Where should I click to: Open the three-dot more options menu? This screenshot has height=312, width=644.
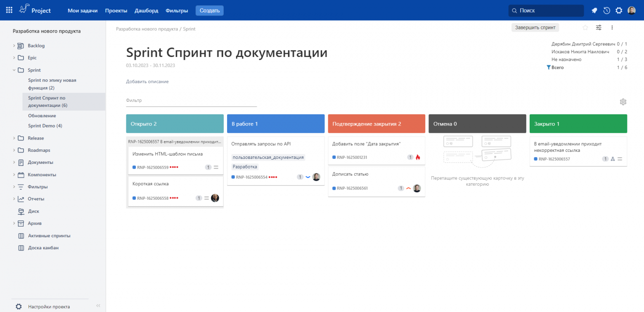coord(612,28)
